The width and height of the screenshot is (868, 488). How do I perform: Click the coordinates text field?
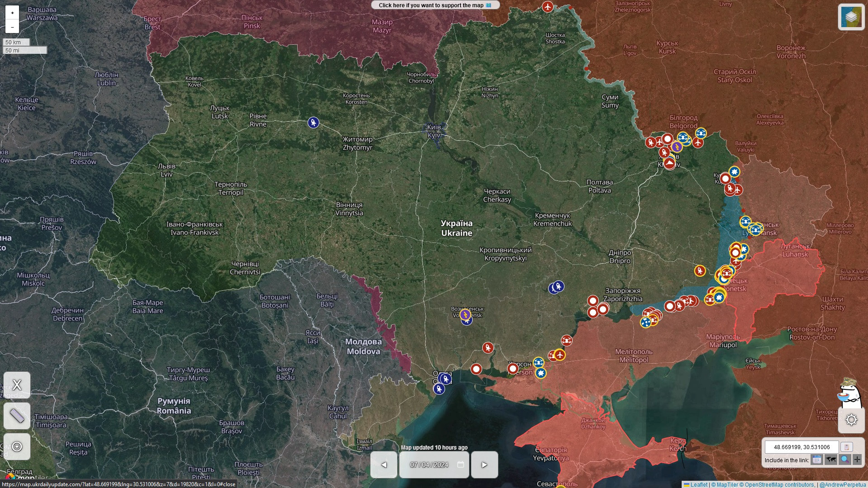coord(802,447)
